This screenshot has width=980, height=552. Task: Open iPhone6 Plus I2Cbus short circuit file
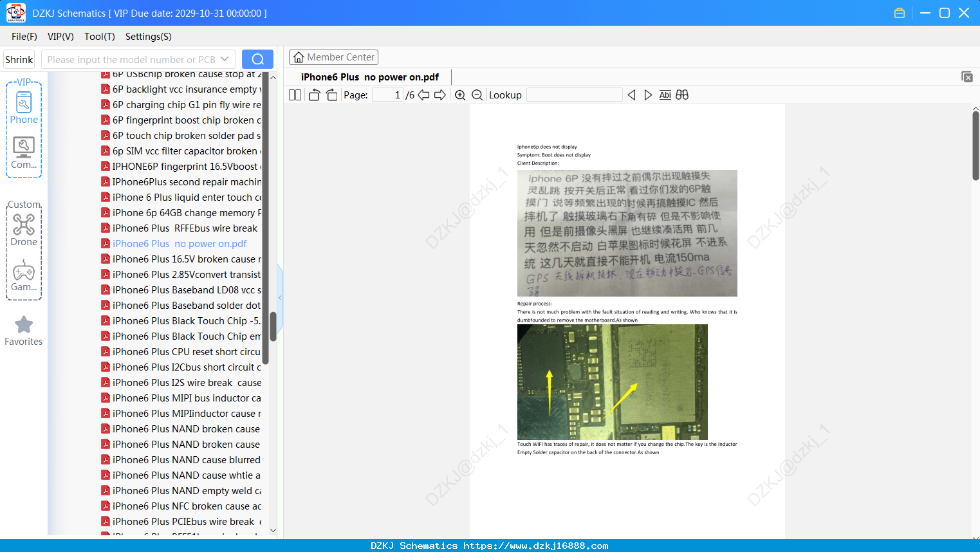187,367
